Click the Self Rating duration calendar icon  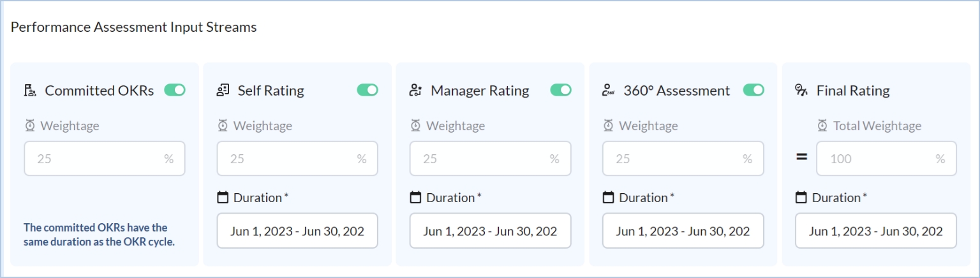(x=223, y=198)
